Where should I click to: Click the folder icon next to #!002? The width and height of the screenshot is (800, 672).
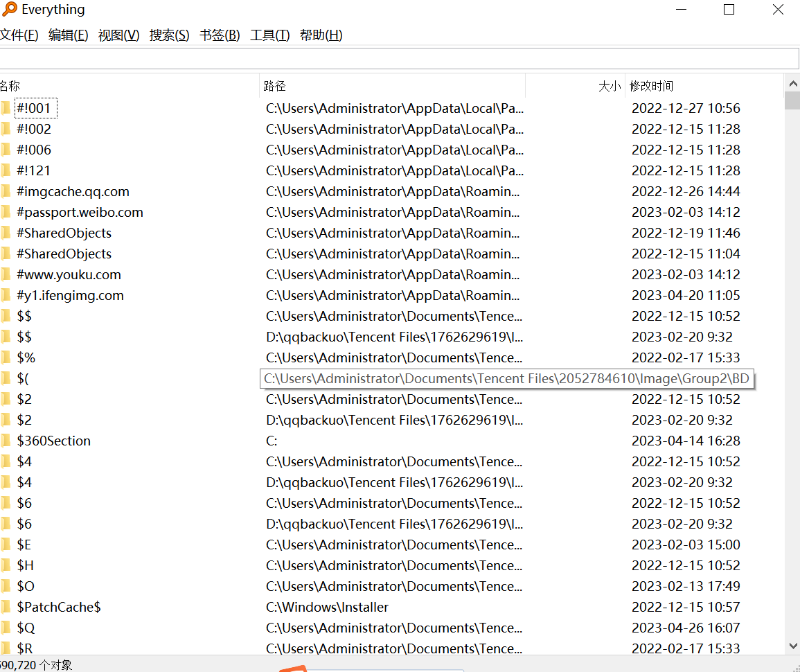6,129
